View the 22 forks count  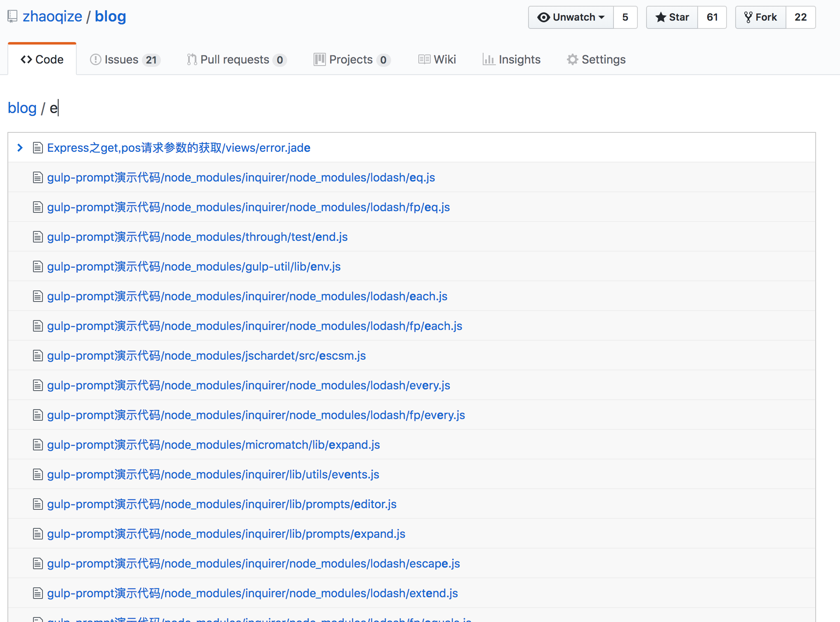(x=800, y=17)
